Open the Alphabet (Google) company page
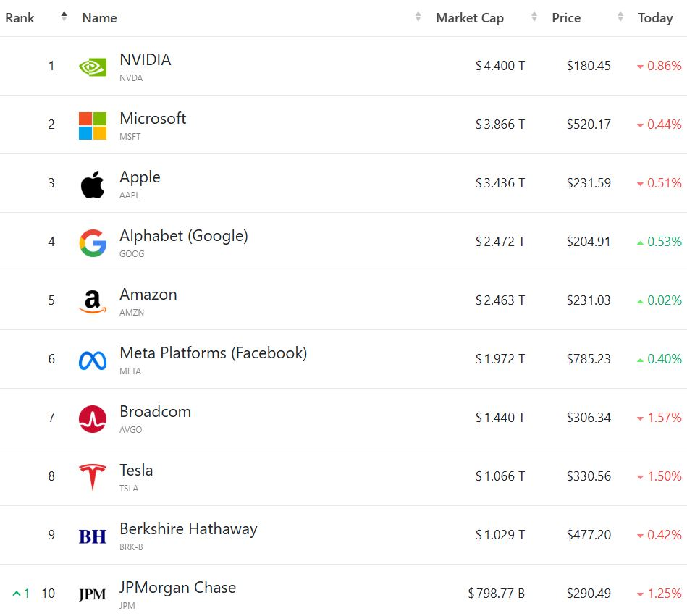 point(184,236)
